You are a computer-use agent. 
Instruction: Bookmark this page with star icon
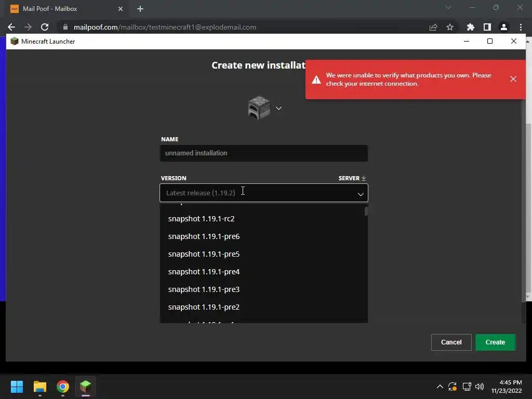coord(450,27)
